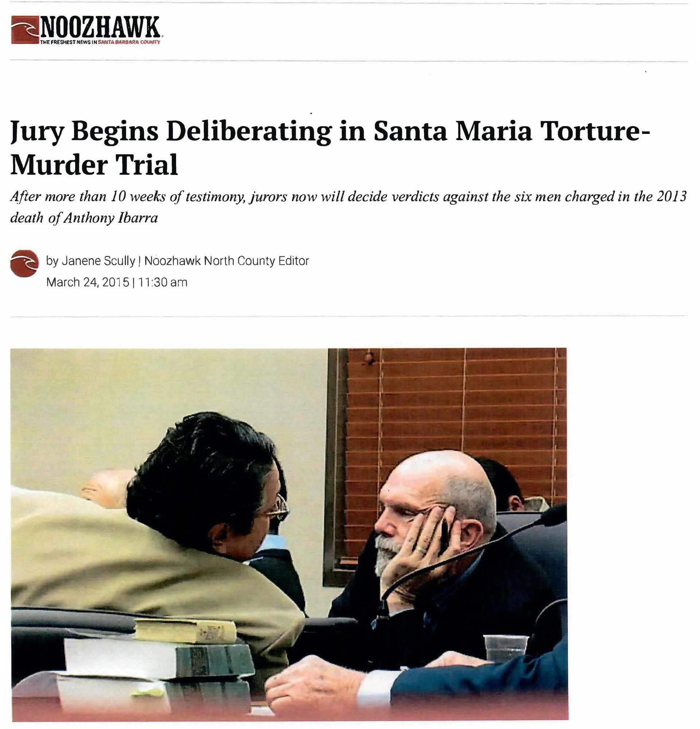700x729 pixels.
Task: Click Noozhawk North County Editor text
Action: pyautogui.click(x=226, y=261)
